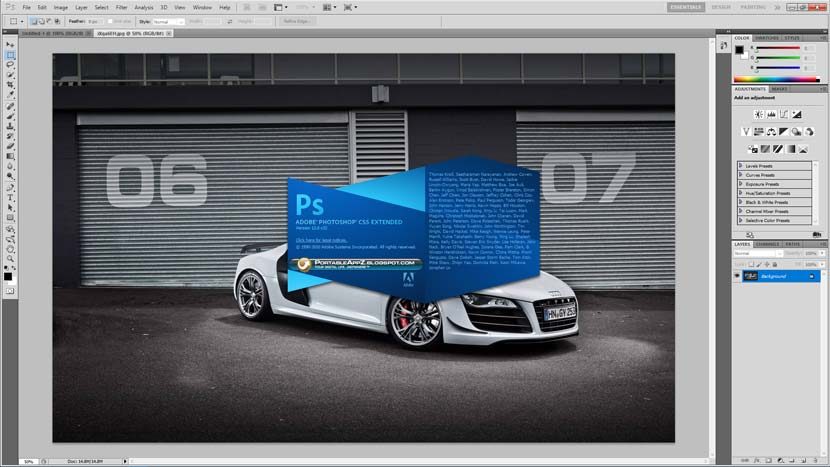Select the Rectangular Marquee tool
Viewport: 830px width, 467px height.
(x=10, y=55)
